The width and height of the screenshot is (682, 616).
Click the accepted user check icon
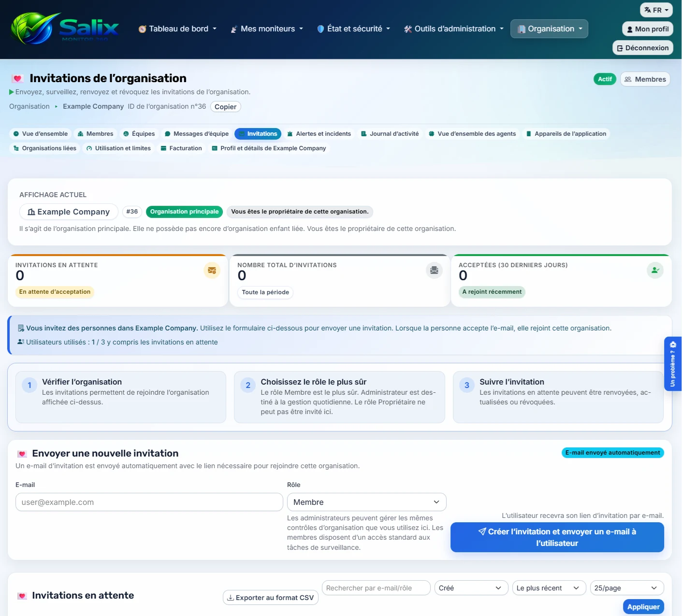(x=655, y=271)
